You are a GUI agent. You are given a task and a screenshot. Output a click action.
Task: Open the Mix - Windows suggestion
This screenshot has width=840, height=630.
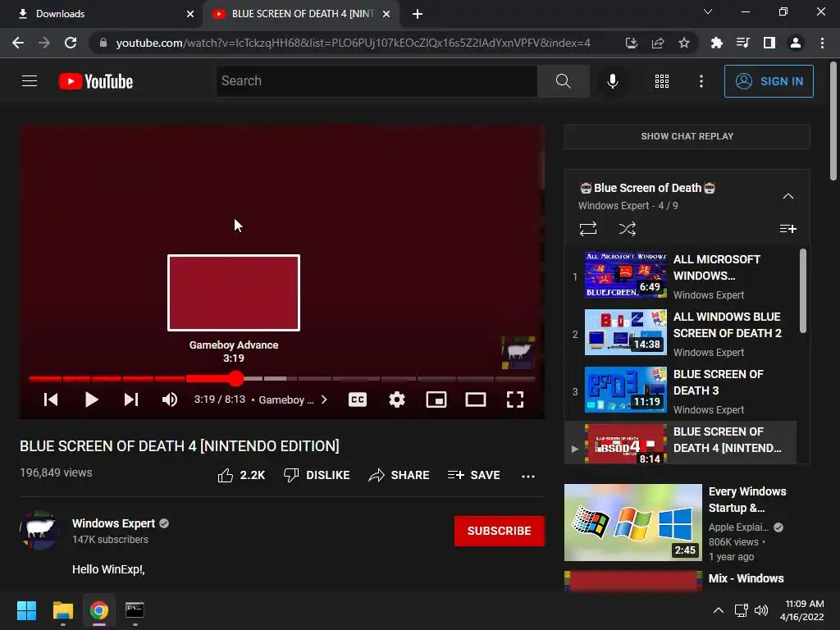click(x=687, y=581)
